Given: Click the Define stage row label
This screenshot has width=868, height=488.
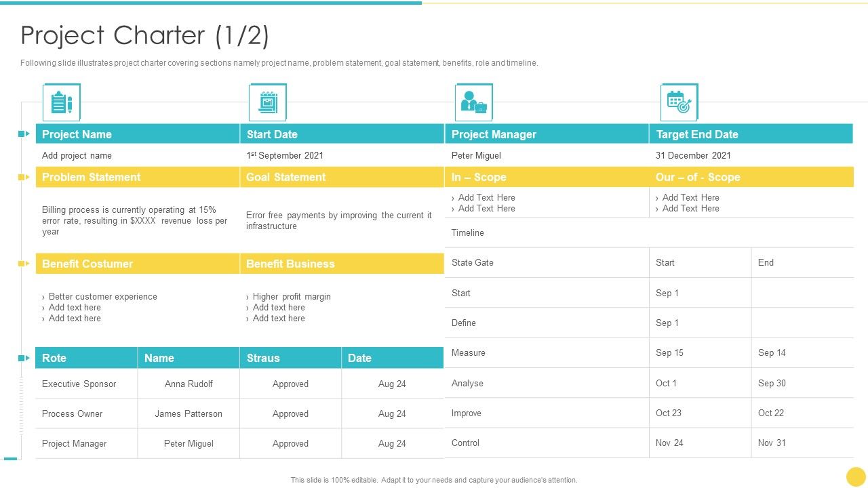Looking at the screenshot, I should click(464, 323).
